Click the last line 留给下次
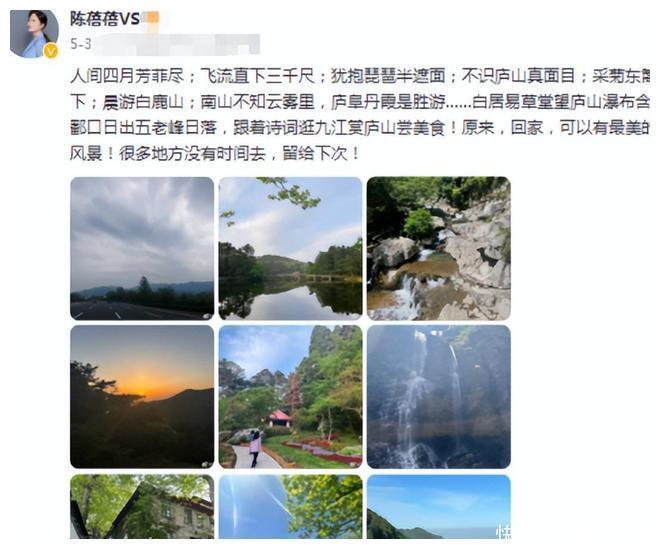 (215, 154)
